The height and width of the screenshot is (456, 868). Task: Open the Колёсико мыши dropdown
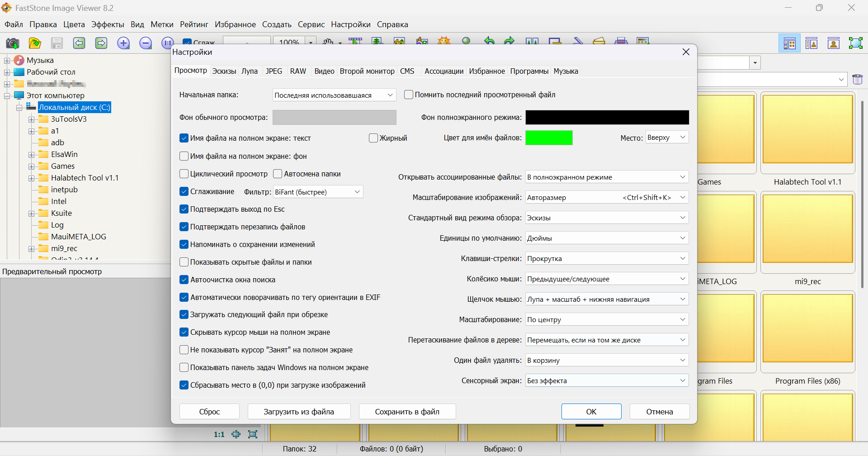click(x=607, y=279)
